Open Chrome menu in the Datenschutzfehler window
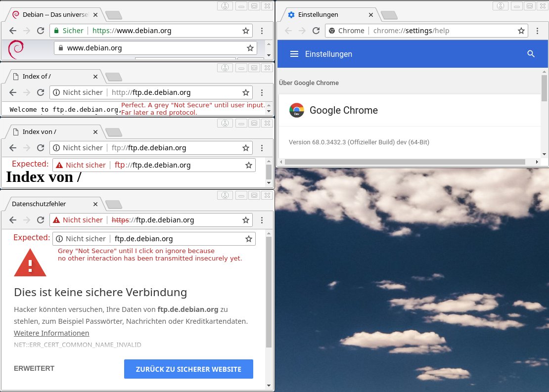The width and height of the screenshot is (549, 392). (262, 220)
